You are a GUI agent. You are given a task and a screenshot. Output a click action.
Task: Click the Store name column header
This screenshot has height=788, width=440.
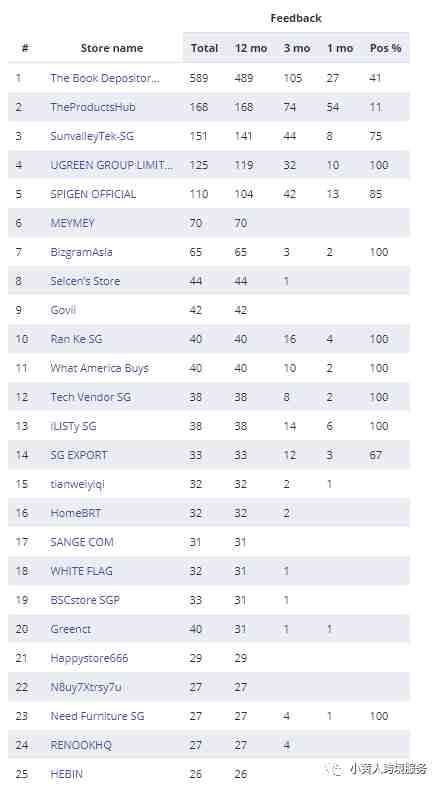click(112, 48)
